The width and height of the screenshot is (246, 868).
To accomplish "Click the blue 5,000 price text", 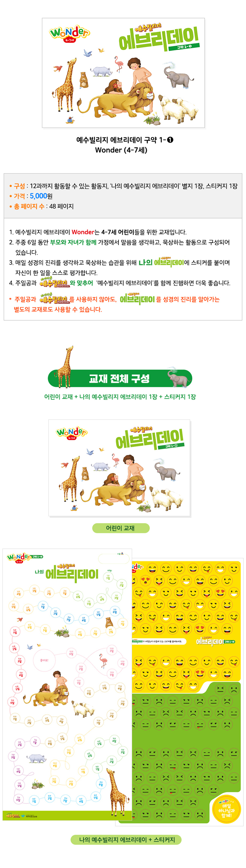I will [38, 196].
